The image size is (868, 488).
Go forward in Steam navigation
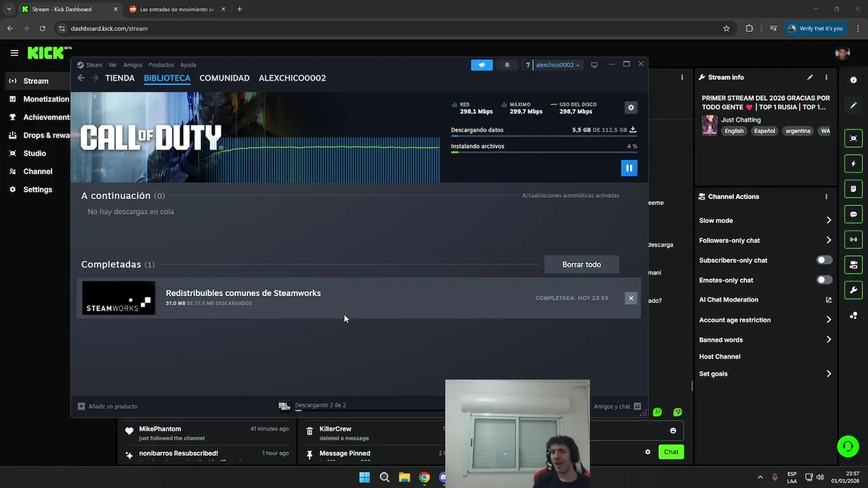[96, 78]
